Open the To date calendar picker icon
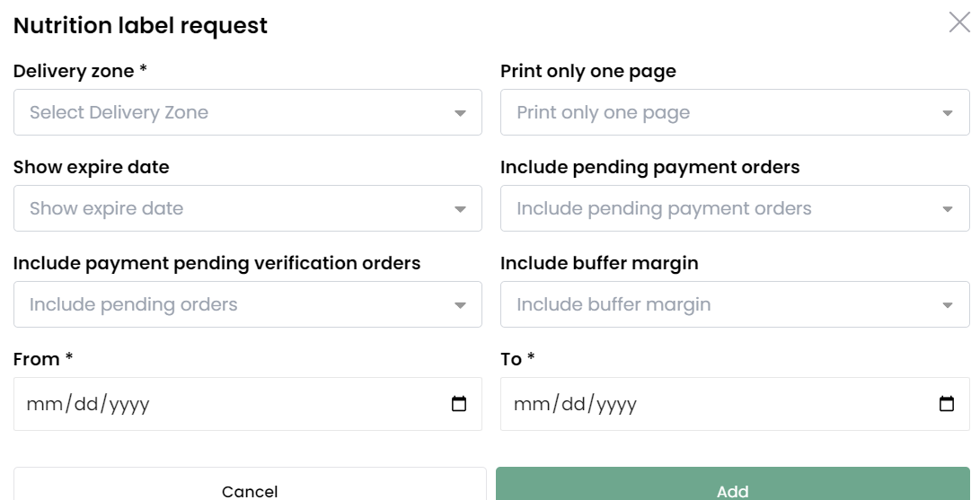This screenshot has height=500, width=980. coord(946,404)
